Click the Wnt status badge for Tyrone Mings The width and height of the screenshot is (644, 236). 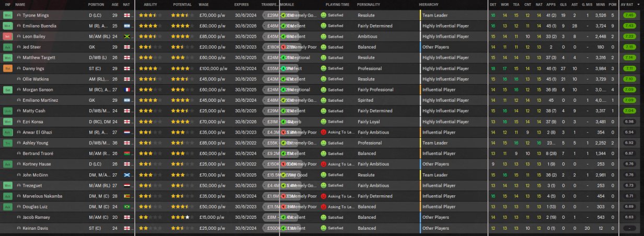click(7, 15)
